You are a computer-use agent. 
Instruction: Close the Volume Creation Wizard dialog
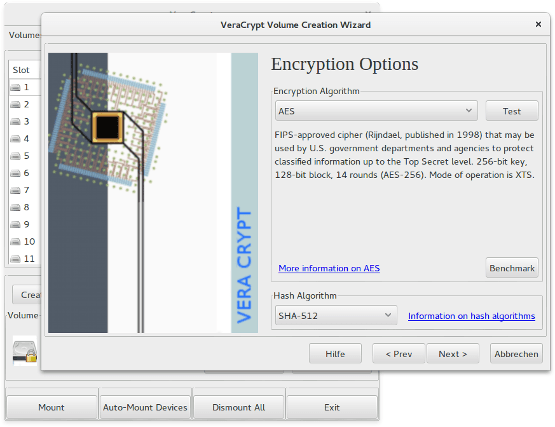click(x=538, y=24)
